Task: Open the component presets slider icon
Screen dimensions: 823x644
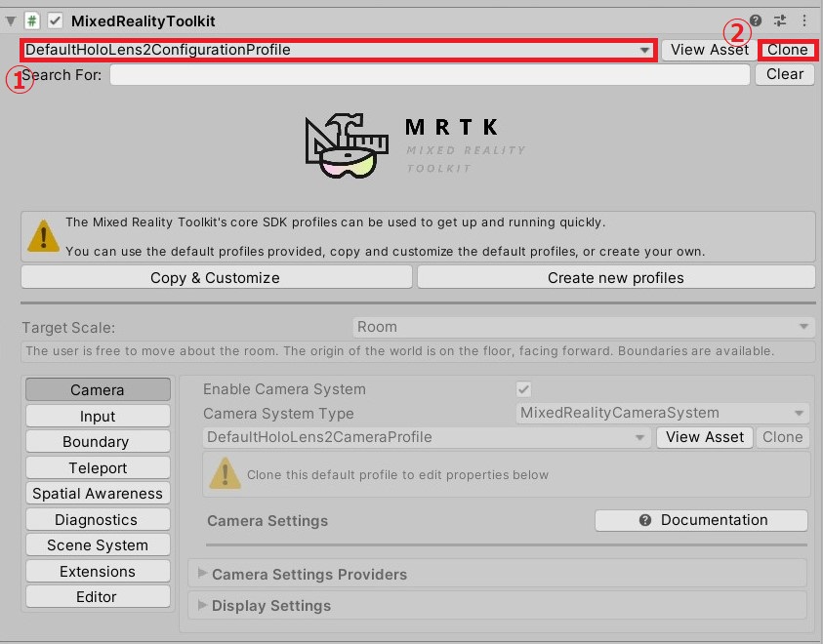Action: pos(780,20)
